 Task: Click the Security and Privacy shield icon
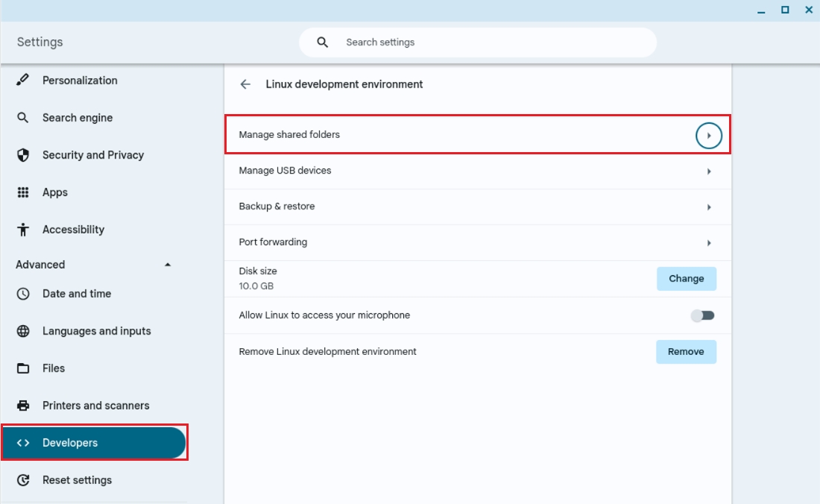(x=23, y=155)
